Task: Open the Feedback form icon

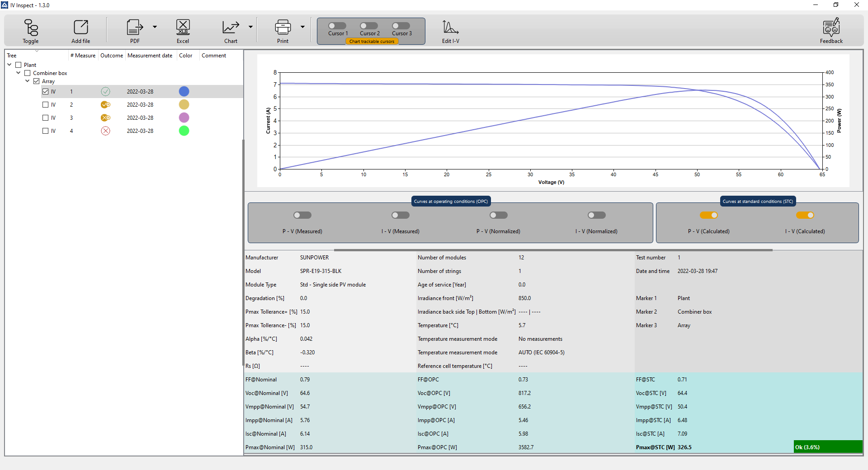Action: click(x=831, y=28)
